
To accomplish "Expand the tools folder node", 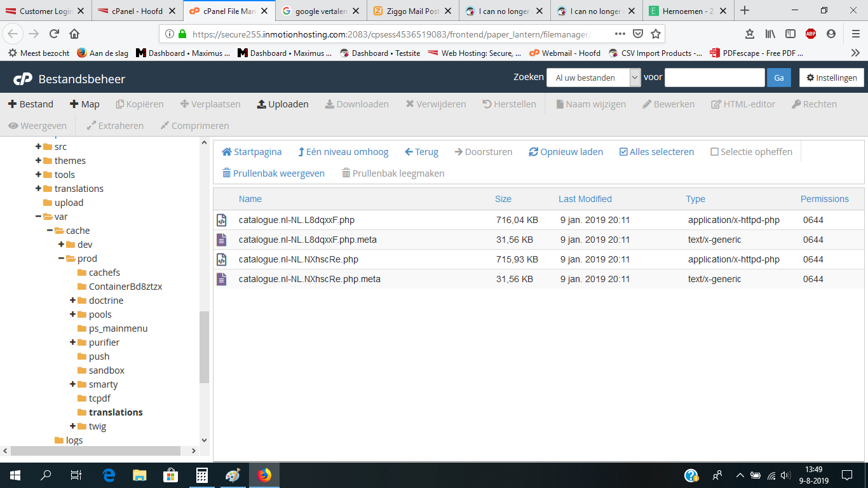I will (39, 175).
